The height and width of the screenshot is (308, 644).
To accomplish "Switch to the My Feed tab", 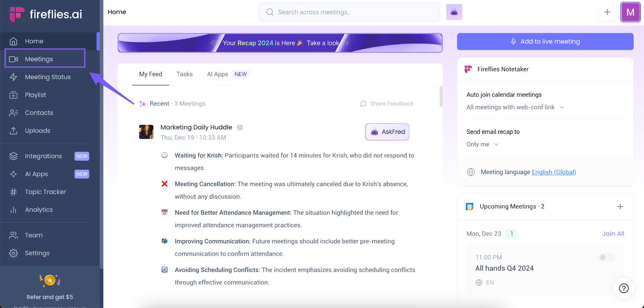I will [151, 74].
